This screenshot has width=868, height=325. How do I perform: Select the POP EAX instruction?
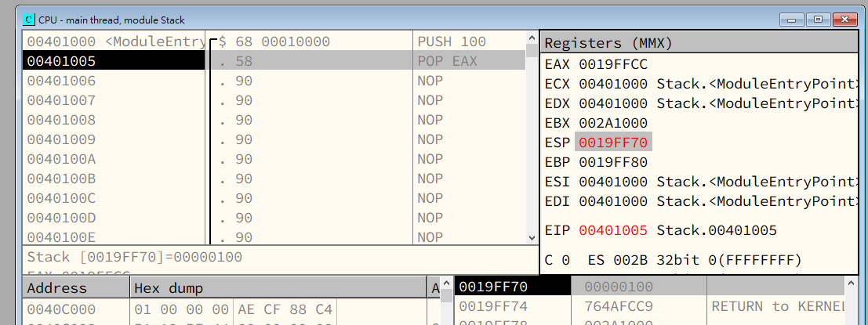click(447, 61)
